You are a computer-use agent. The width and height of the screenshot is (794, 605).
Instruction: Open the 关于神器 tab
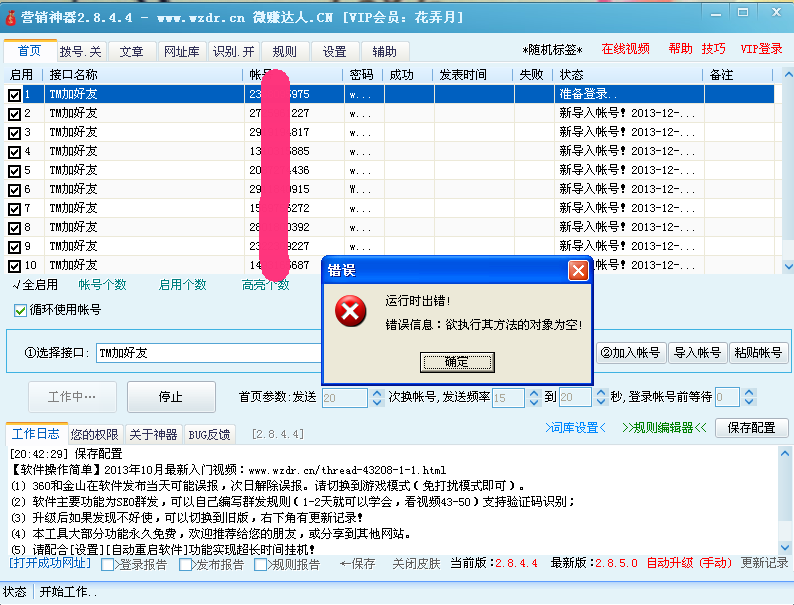[153, 434]
